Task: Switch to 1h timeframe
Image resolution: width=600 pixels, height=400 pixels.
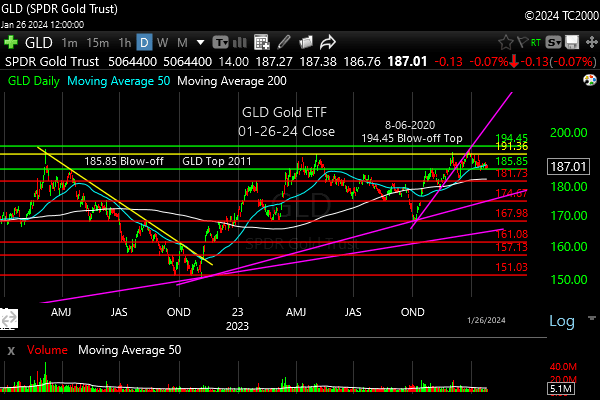Action: tap(125, 42)
